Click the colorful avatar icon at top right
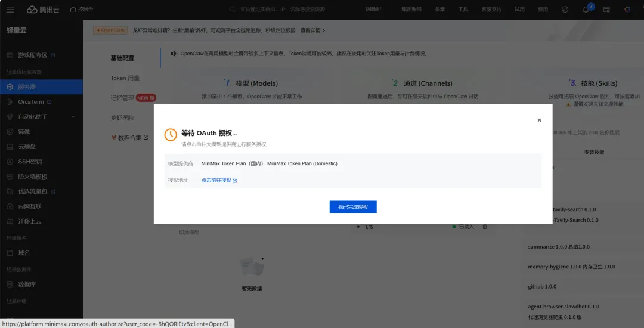Screen dimensions: 644x328 [627, 10]
